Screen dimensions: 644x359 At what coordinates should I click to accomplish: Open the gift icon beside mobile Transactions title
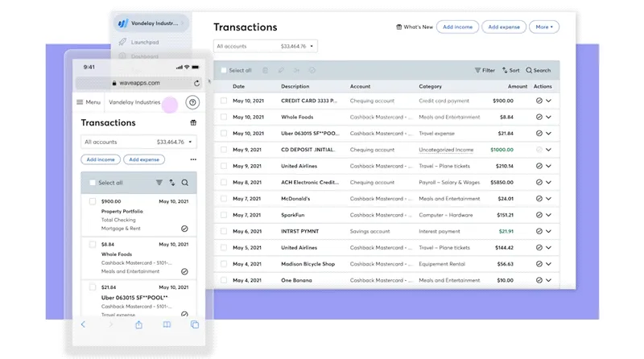(193, 123)
